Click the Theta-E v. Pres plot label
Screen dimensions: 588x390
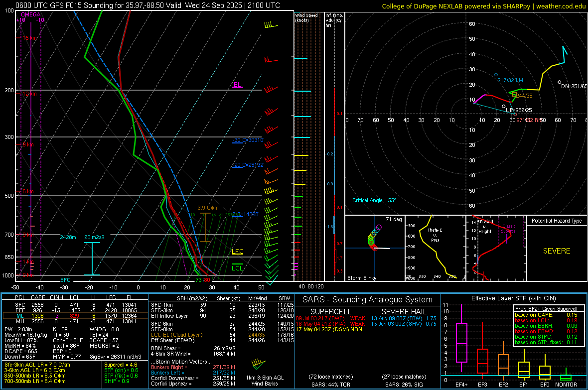coord(435,235)
